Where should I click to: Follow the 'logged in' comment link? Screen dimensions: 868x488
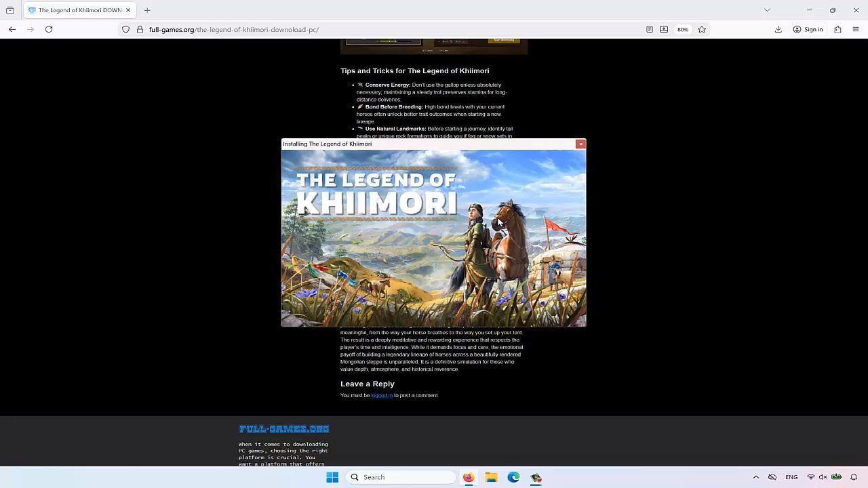[381, 395]
